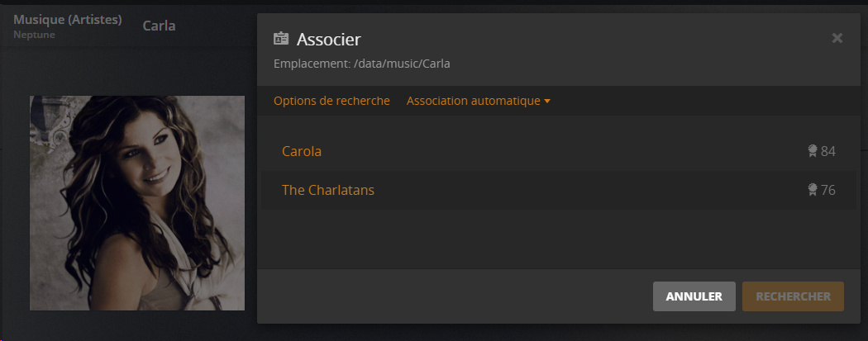Click the Carla breadcrumb title
This screenshot has height=341, width=868.
point(159,26)
